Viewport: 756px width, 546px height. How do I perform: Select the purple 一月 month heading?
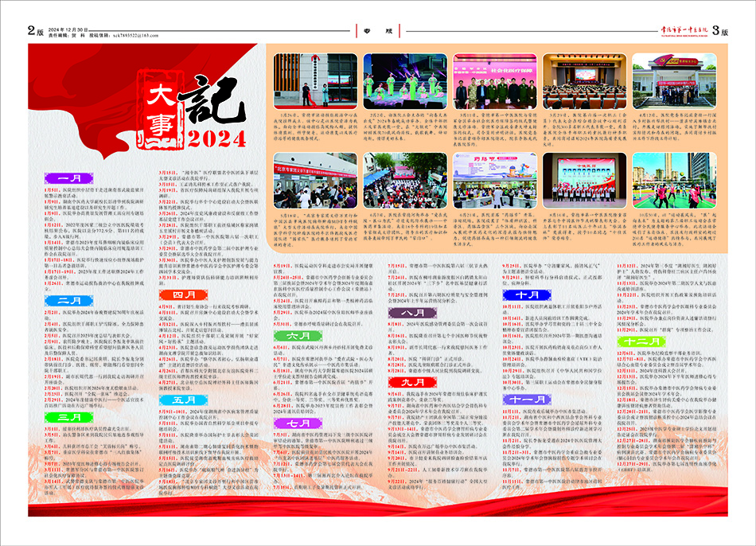[x=69, y=178]
